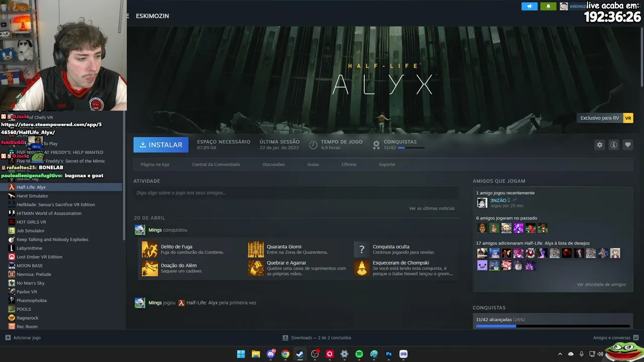This screenshot has width=644, height=362.
Task: Open the Oficina tab
Action: [x=349, y=164]
